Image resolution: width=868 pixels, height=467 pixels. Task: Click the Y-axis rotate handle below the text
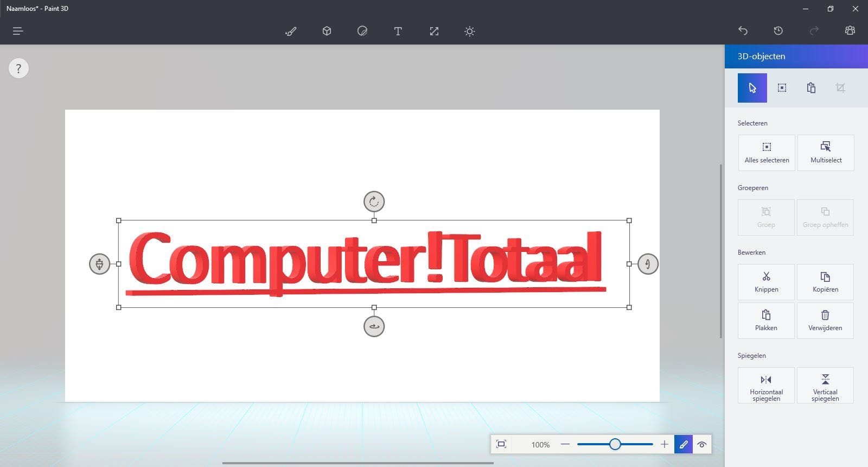[x=374, y=326]
